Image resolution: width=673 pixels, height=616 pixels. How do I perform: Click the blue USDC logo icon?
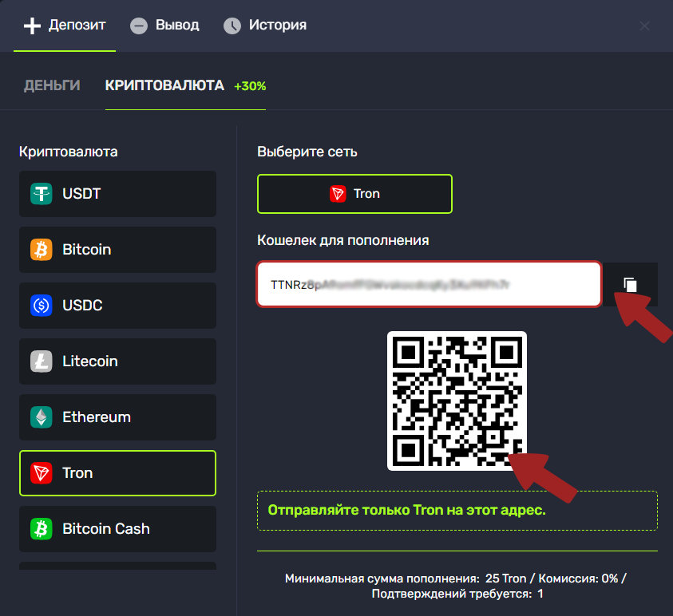[42, 306]
